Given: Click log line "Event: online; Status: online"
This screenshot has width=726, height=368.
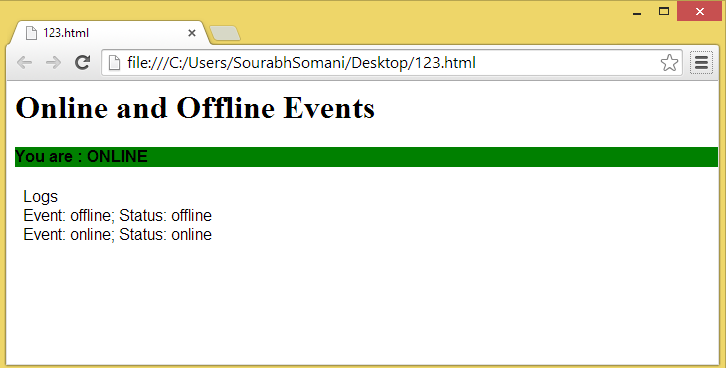Looking at the screenshot, I should coord(118,234).
